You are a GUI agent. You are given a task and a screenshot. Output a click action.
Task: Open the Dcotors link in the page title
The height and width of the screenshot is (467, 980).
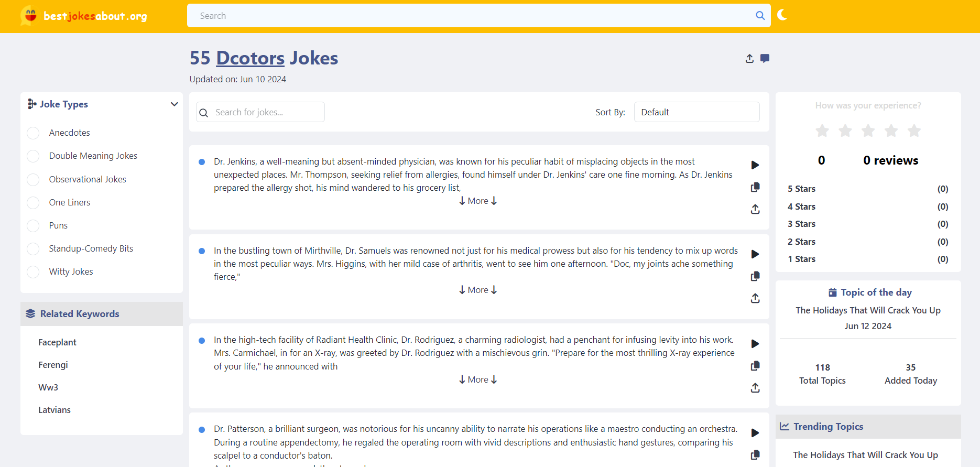pyautogui.click(x=251, y=58)
